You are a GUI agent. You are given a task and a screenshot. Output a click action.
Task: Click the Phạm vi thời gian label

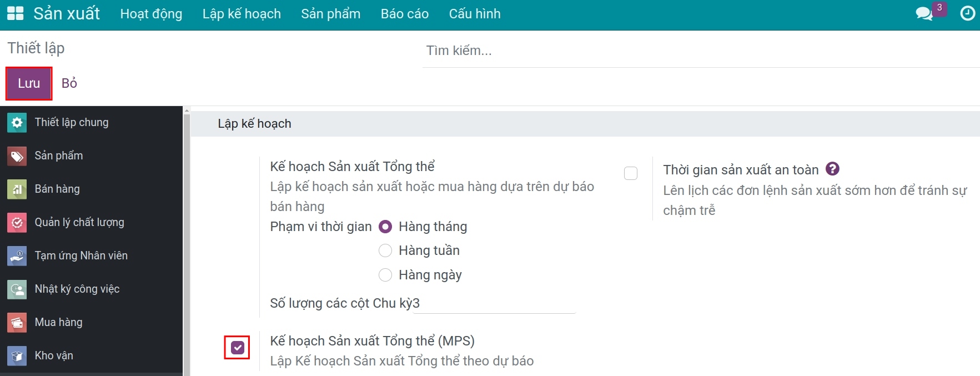pyautogui.click(x=321, y=227)
